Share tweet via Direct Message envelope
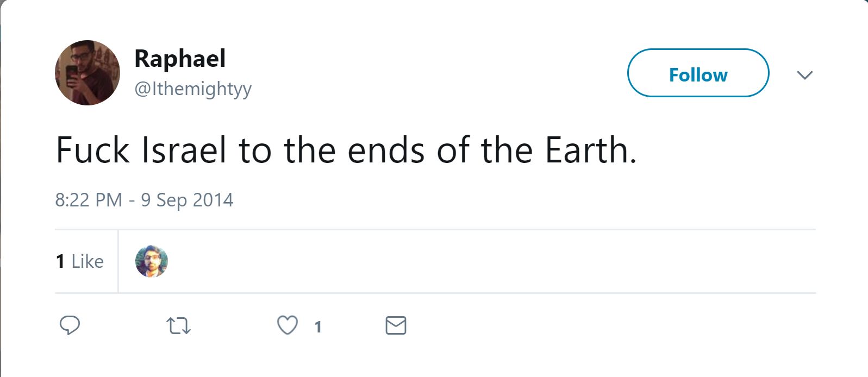Image resolution: width=868 pixels, height=377 pixels. (396, 325)
